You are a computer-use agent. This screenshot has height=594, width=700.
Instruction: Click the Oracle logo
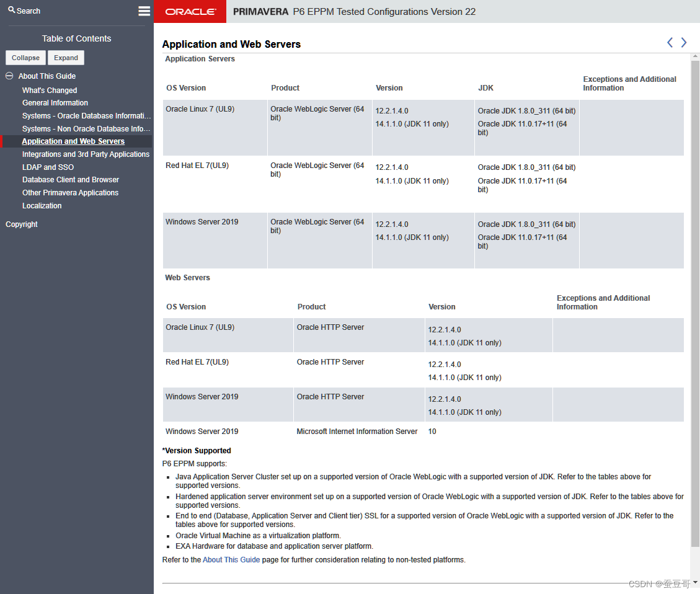(190, 12)
